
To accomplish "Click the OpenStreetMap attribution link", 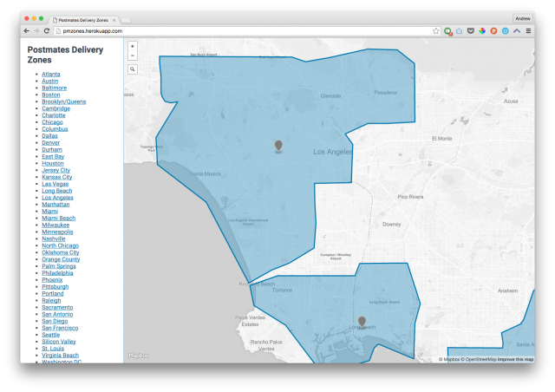I will [x=479, y=359].
